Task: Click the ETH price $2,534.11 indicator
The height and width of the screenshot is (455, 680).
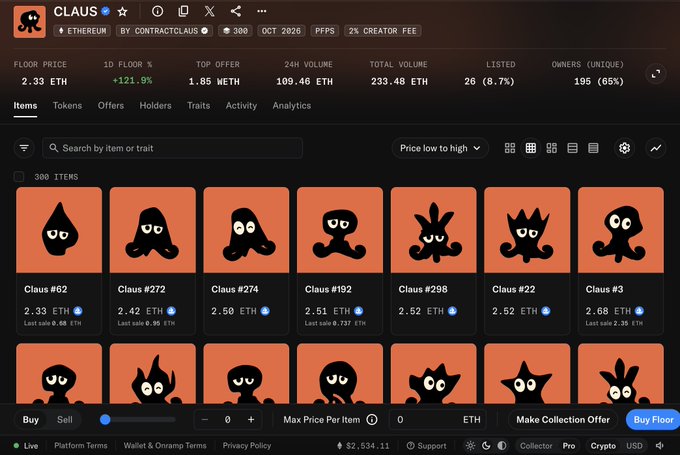Action: [363, 445]
